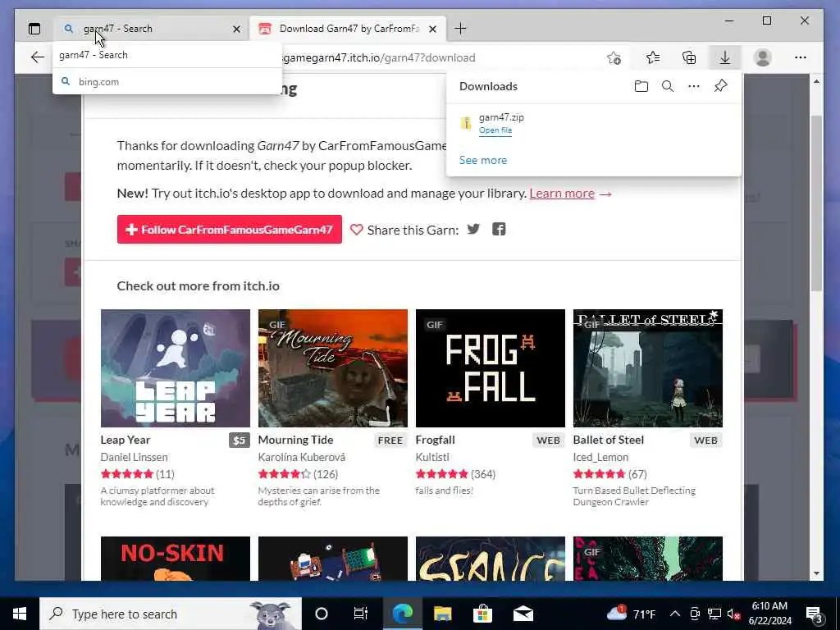This screenshot has height=630, width=840.
Task: Open the Mourning Tide game thumbnail
Action: [x=333, y=368]
